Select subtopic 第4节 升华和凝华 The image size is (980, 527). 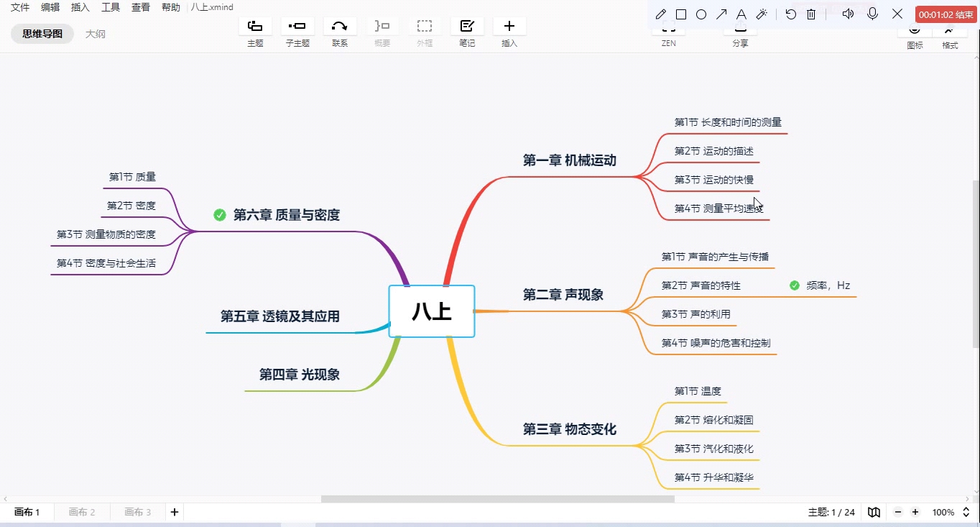(714, 477)
